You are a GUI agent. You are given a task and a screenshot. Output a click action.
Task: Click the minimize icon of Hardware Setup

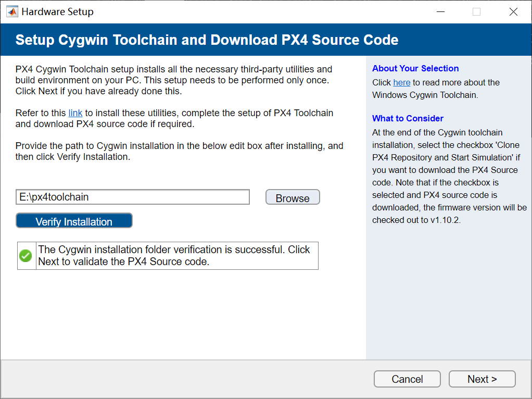tap(440, 11)
